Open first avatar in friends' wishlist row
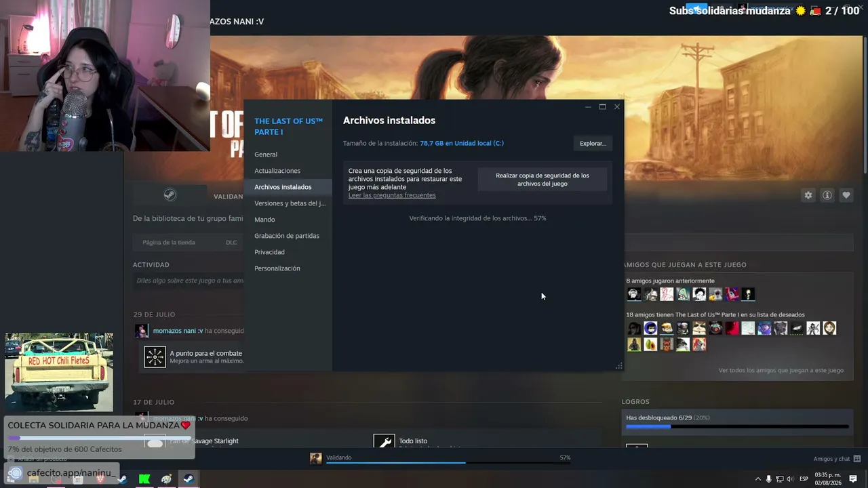868x488 pixels. (634, 328)
